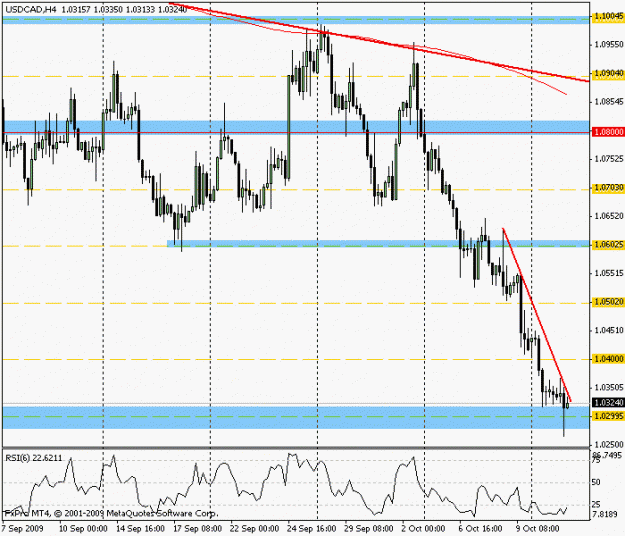Image resolution: width=625 pixels, height=536 pixels.
Task: Click the 7 Sep 2009 date label
Action: point(22,529)
